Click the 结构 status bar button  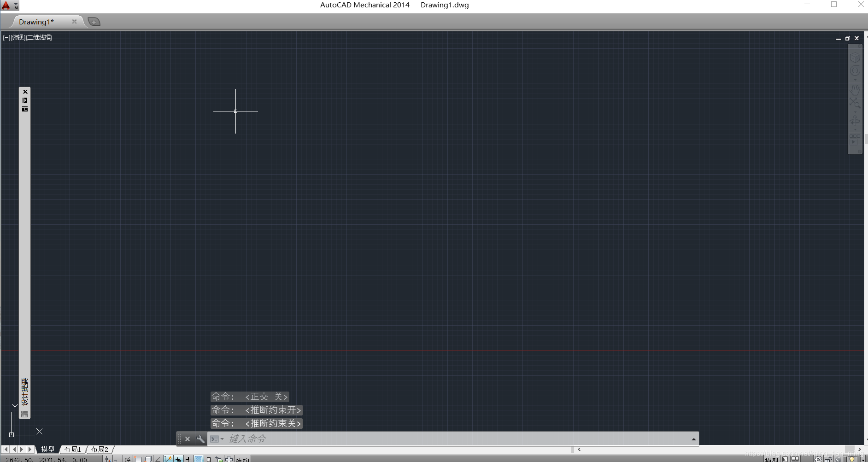(242, 459)
